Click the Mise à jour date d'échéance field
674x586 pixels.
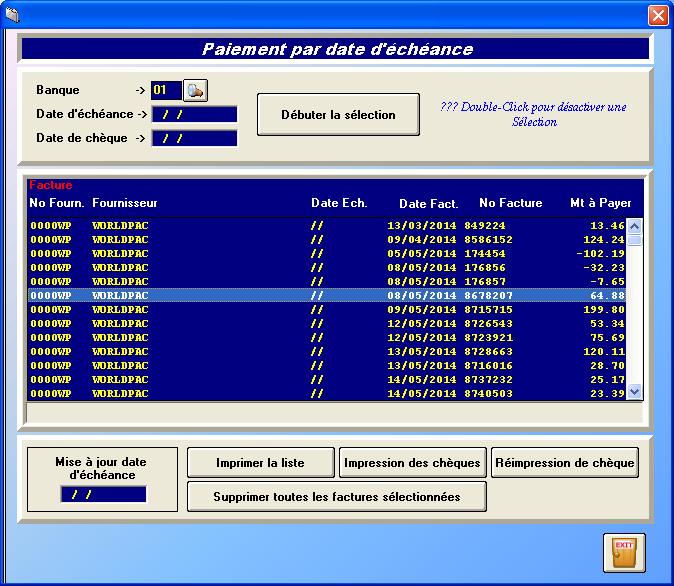pyautogui.click(x=103, y=494)
